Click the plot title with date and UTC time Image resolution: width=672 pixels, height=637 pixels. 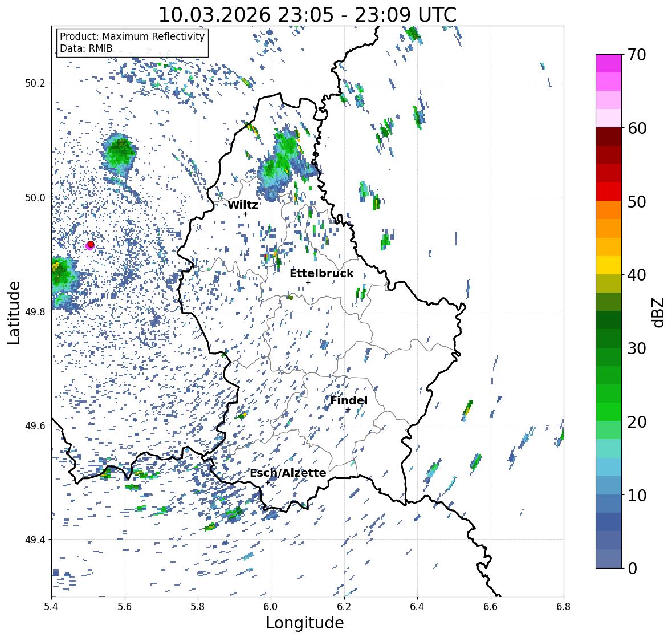(x=307, y=15)
